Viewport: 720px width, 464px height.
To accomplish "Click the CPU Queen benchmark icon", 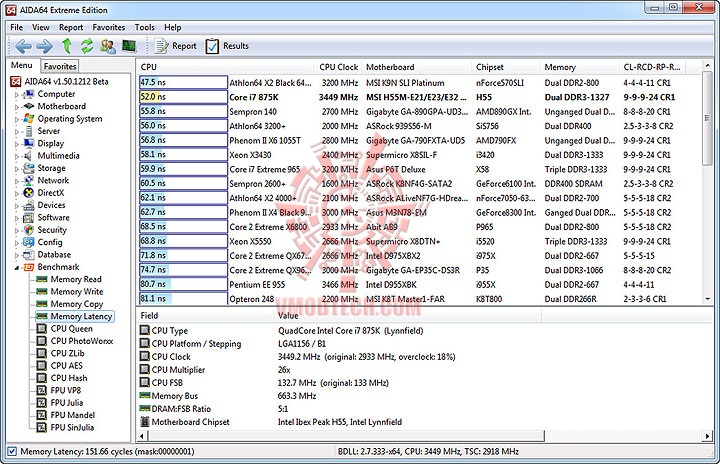I will [42, 329].
